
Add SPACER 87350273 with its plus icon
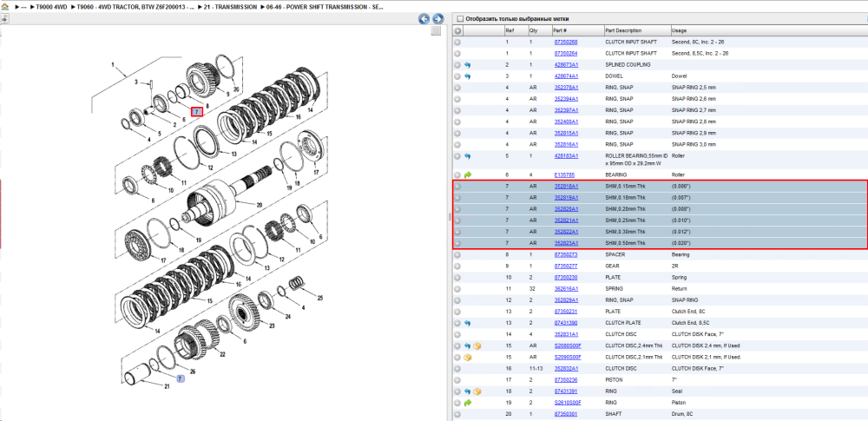point(457,255)
